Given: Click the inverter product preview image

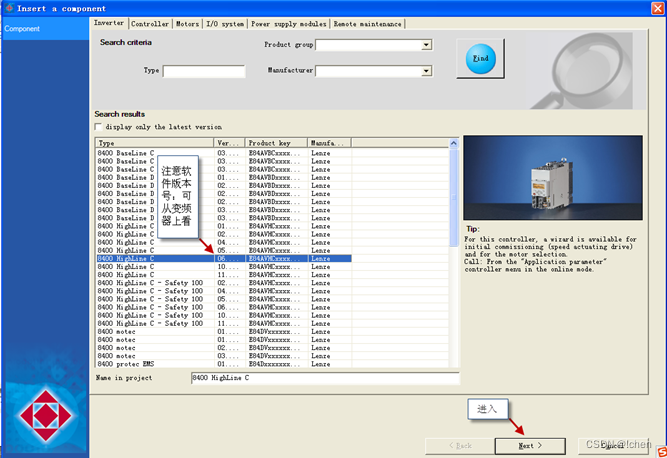Looking at the screenshot, I should coord(553,177).
